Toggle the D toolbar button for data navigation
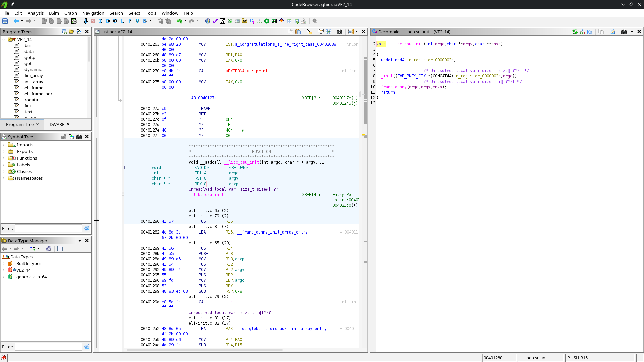Image resolution: width=644 pixels, height=362 pixels. click(108, 21)
